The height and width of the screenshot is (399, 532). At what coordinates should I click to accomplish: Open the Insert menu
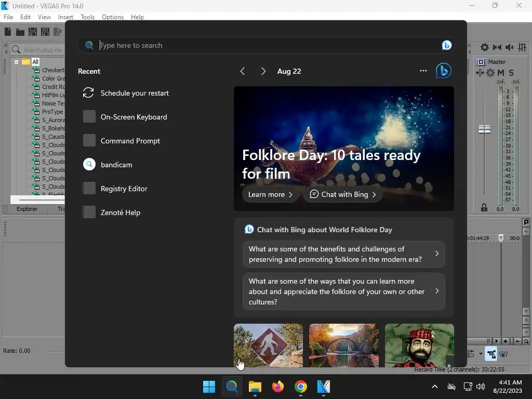65,17
